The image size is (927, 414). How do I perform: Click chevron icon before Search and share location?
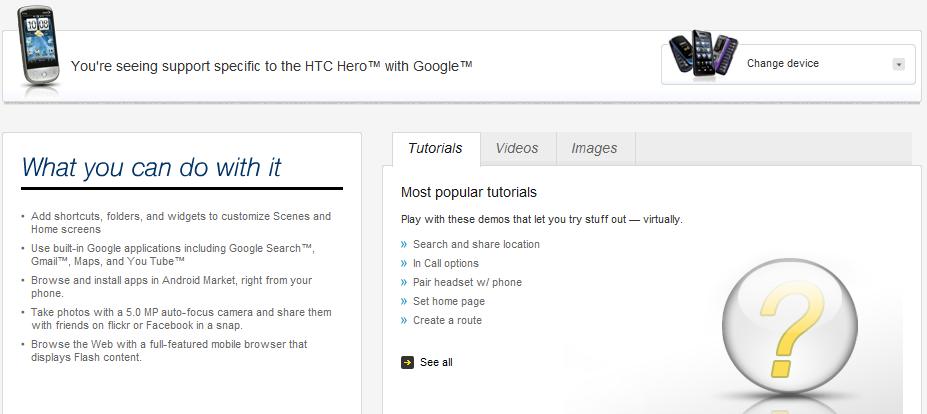pyautogui.click(x=404, y=244)
